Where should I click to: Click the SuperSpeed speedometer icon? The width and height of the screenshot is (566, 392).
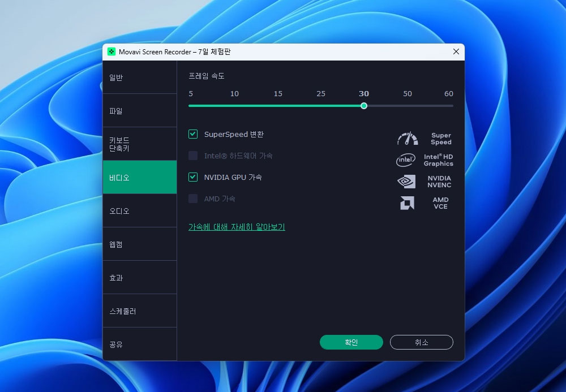pos(408,139)
